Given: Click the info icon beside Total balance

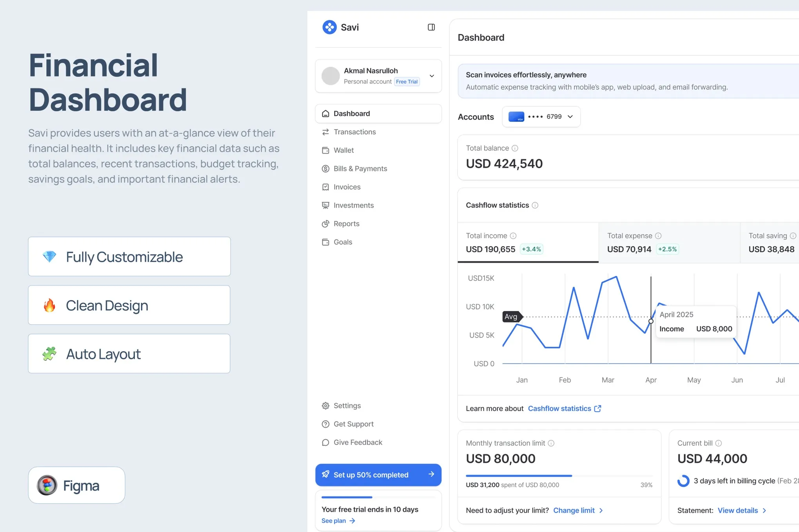Looking at the screenshot, I should pos(515,148).
